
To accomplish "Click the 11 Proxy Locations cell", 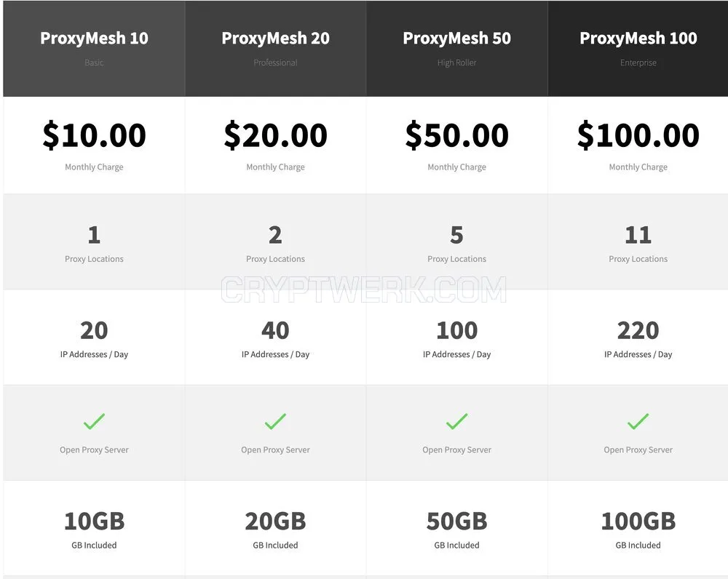I will [638, 242].
